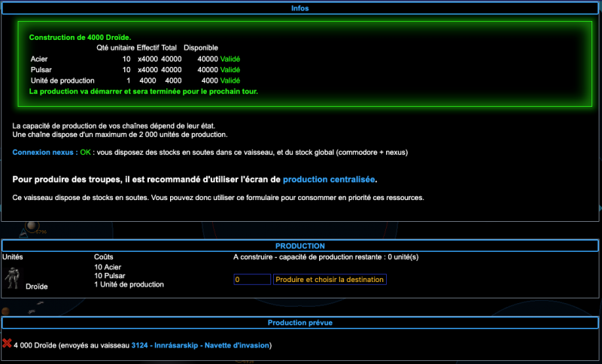Click the OK nexus status text

85,152
